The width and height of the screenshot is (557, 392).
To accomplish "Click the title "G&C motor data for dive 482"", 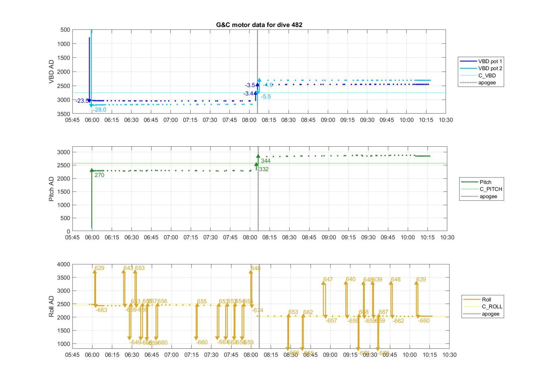I will point(259,25).
